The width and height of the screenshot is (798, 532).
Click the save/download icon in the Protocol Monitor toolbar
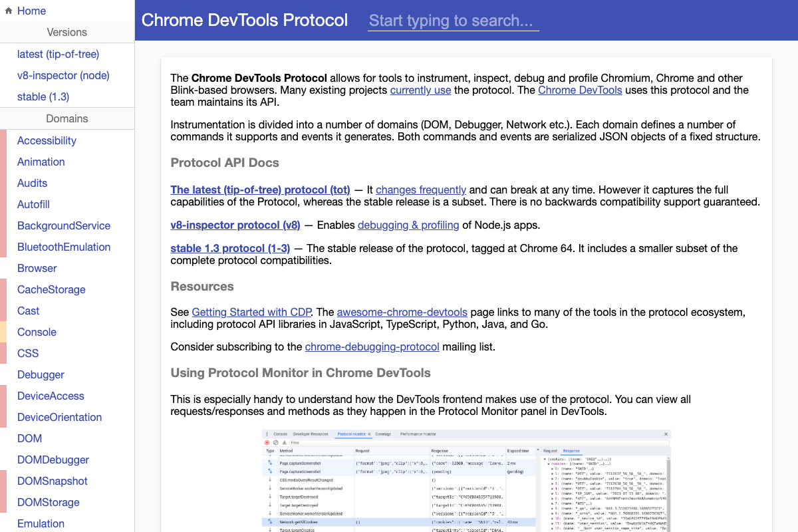[x=284, y=444]
